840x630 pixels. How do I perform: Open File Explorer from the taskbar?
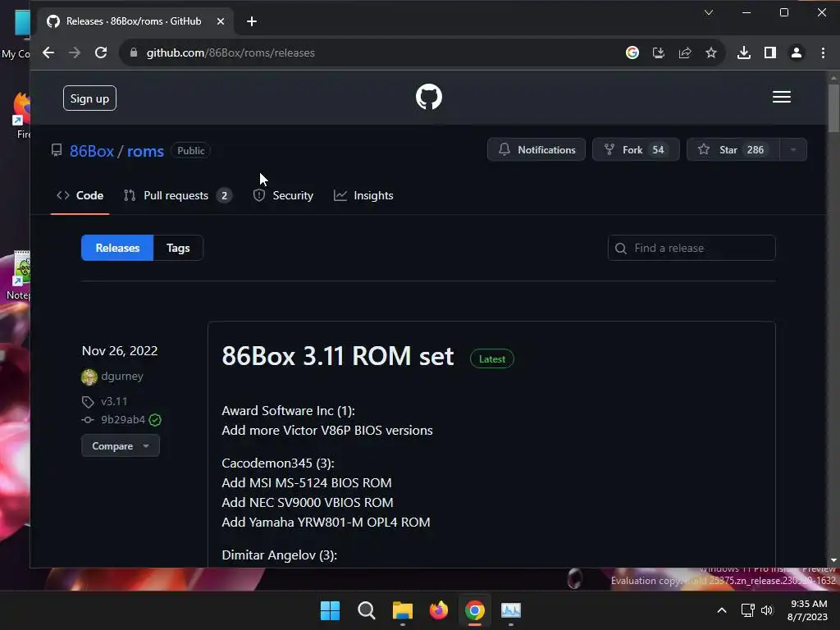coord(402,610)
